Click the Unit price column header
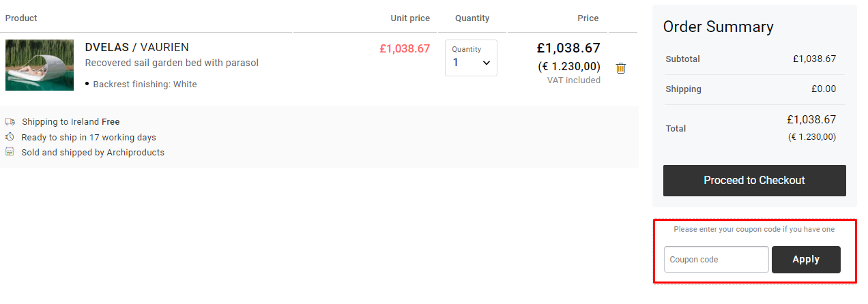 pos(410,18)
